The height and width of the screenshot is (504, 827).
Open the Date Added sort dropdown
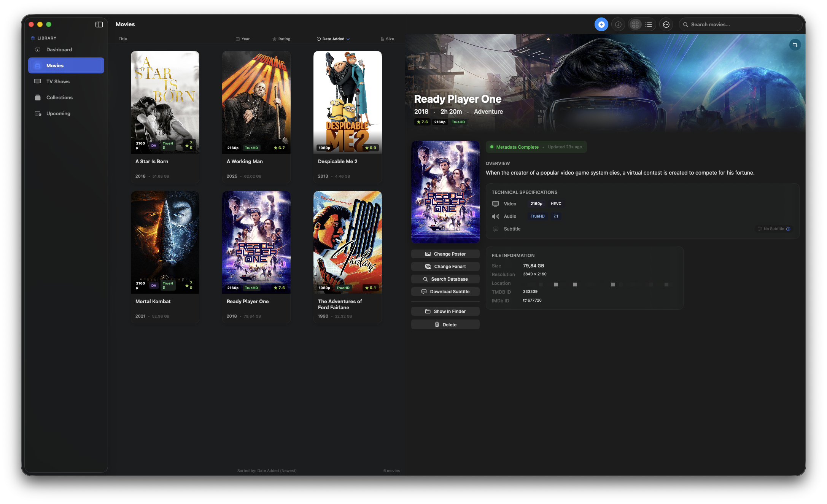tap(333, 38)
